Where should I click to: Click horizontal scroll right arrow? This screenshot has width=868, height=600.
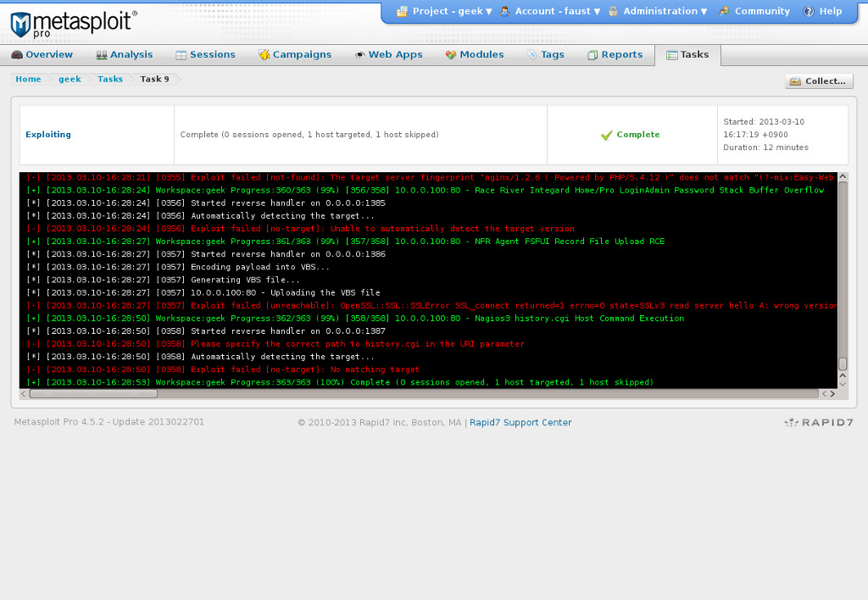[x=832, y=393]
